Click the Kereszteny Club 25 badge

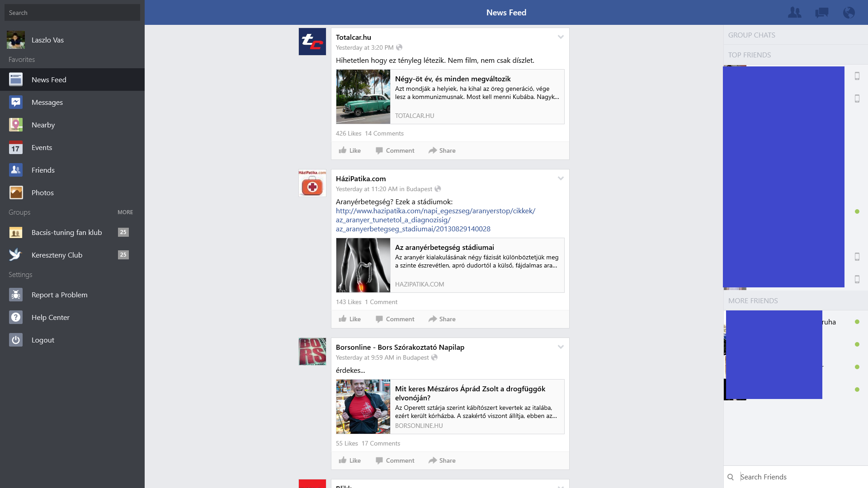(x=123, y=255)
